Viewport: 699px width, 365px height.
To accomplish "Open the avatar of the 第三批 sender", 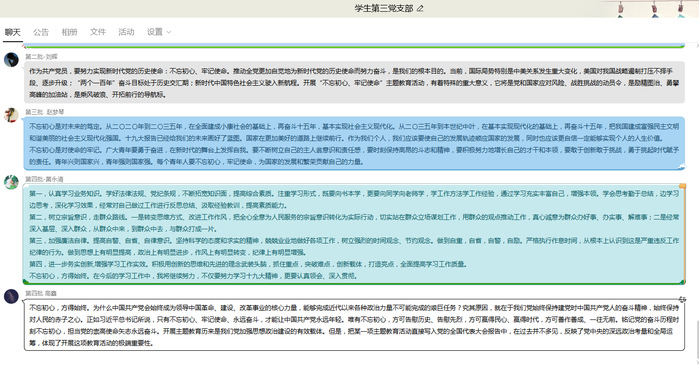I will [x=11, y=115].
